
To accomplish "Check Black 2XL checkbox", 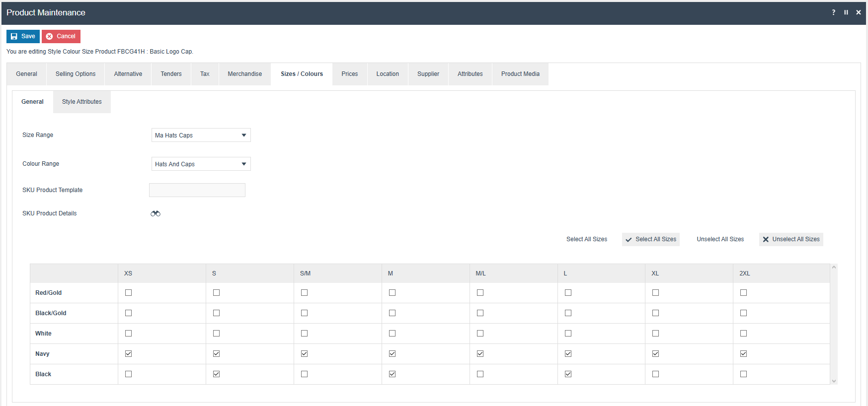I will point(744,374).
